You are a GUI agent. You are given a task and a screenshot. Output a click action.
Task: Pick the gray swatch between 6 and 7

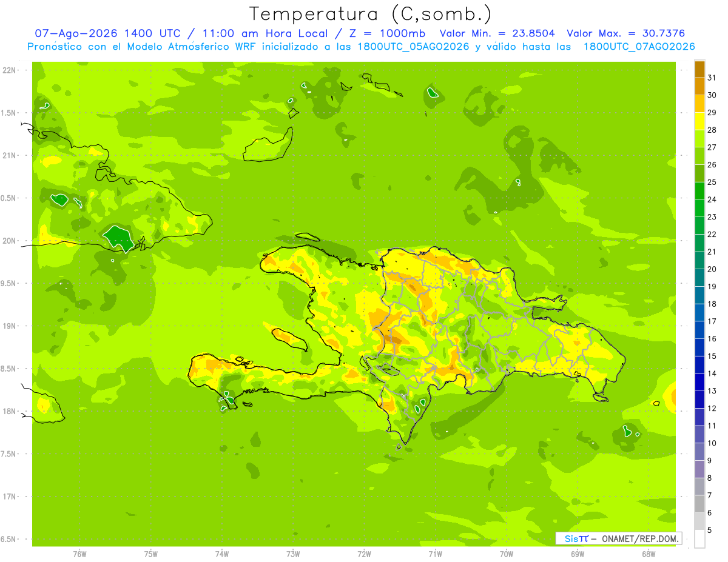[x=699, y=504]
